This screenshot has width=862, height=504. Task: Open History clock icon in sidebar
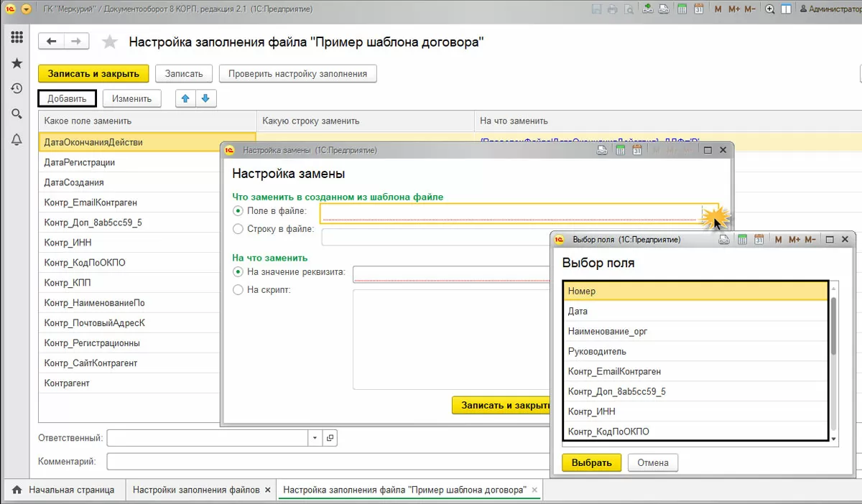click(17, 88)
